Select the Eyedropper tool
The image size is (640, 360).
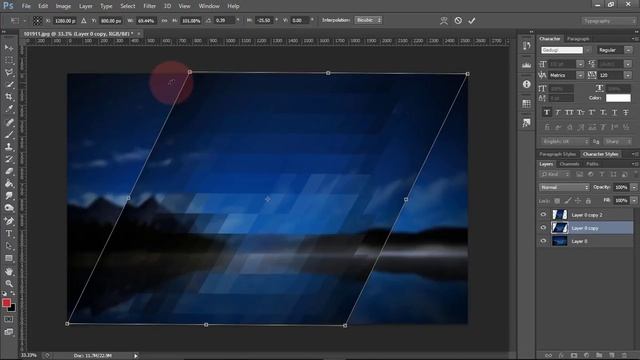tap(9, 109)
